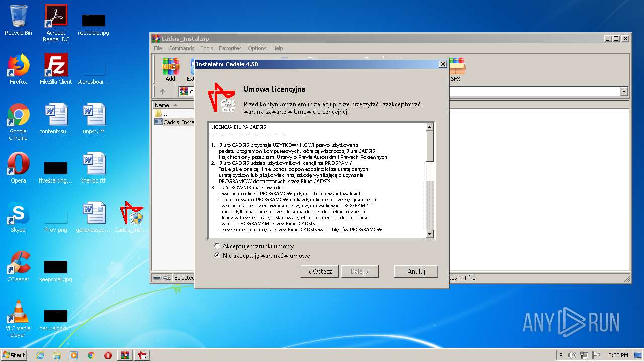The image size is (644, 362).
Task: Click the '< Wstecz' back button
Action: tap(319, 271)
